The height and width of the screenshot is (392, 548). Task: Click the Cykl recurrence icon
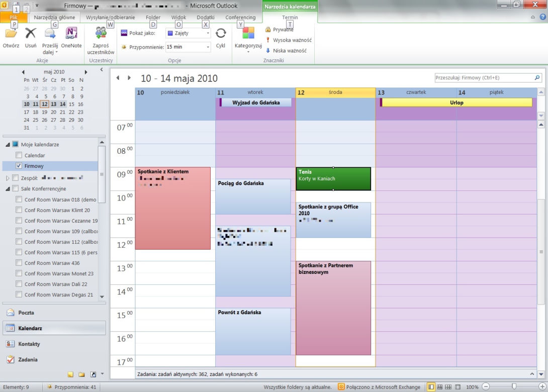[x=221, y=34]
